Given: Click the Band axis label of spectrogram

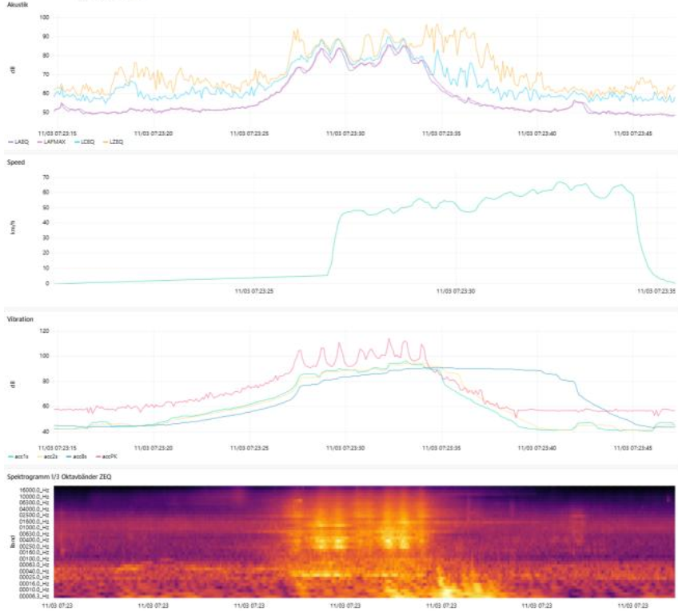Looking at the screenshot, I should point(13,542).
